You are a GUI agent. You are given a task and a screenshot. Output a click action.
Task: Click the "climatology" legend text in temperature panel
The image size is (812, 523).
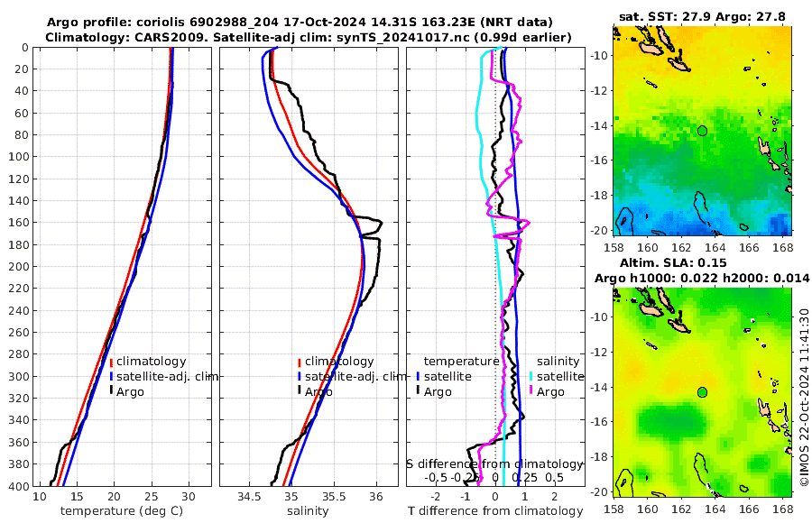pos(152,362)
